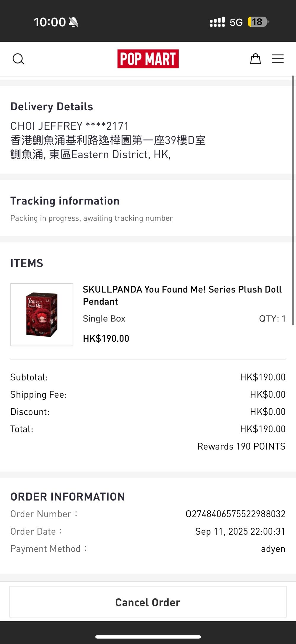Tap the Tracking information heading
The width and height of the screenshot is (296, 644).
[x=65, y=201]
